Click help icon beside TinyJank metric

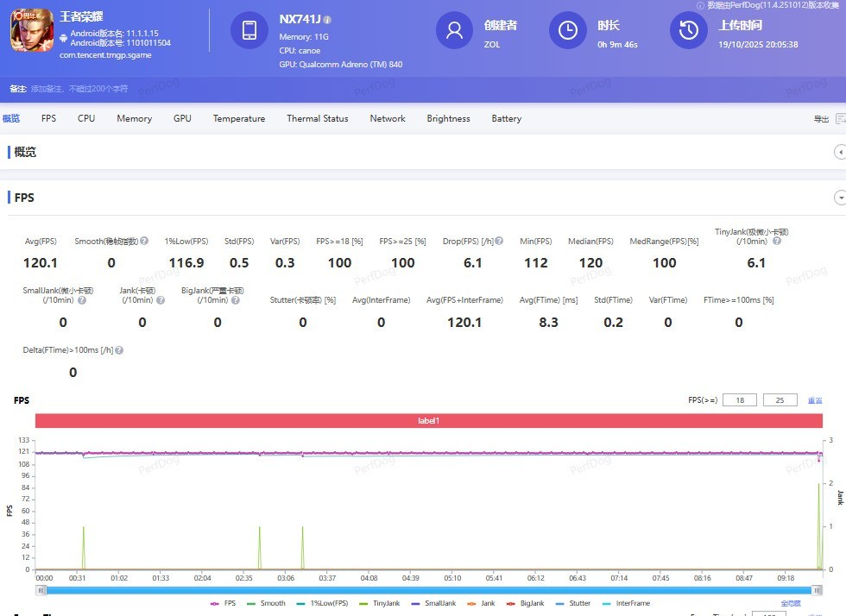click(x=777, y=242)
